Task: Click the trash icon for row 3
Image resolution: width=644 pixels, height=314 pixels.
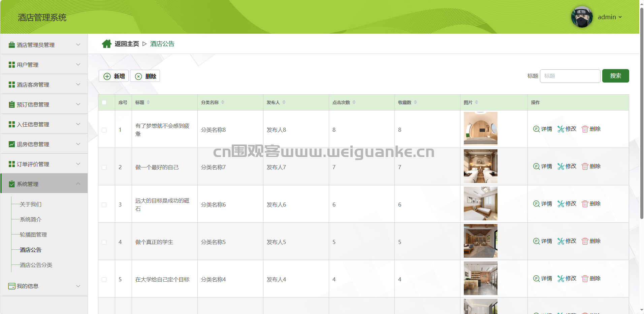Action: (585, 204)
